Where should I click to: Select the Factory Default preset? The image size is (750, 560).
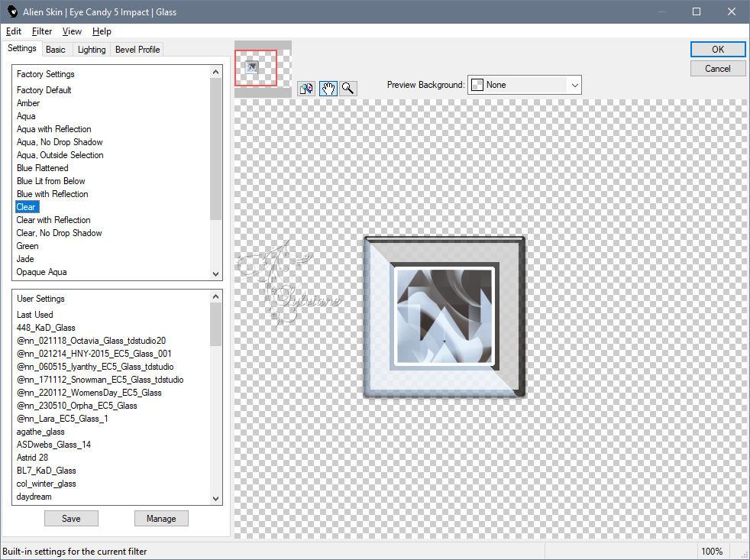coord(44,90)
